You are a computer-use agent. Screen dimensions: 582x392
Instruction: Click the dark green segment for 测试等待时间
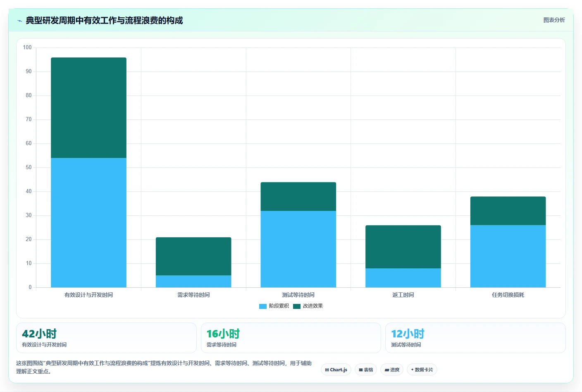(x=298, y=196)
